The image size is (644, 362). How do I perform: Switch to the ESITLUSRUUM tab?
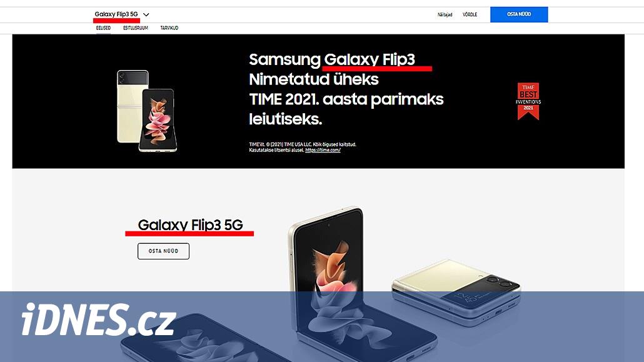(x=136, y=28)
